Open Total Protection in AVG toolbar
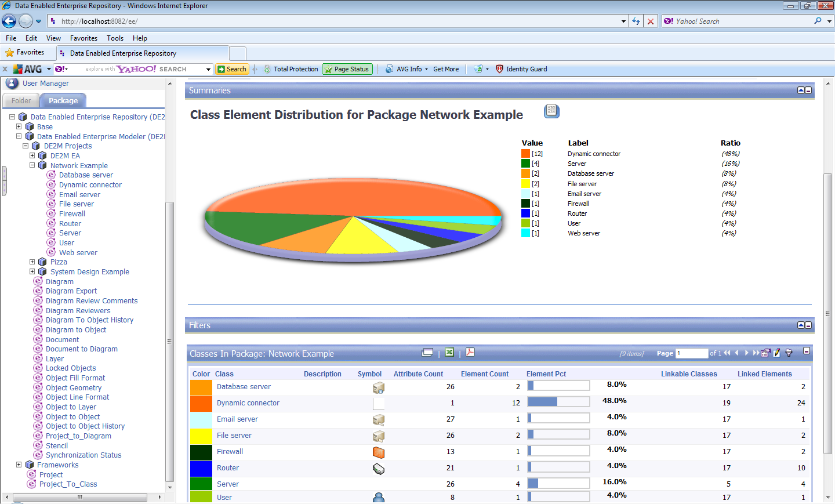Viewport: 835px width, 504px height. 291,69
